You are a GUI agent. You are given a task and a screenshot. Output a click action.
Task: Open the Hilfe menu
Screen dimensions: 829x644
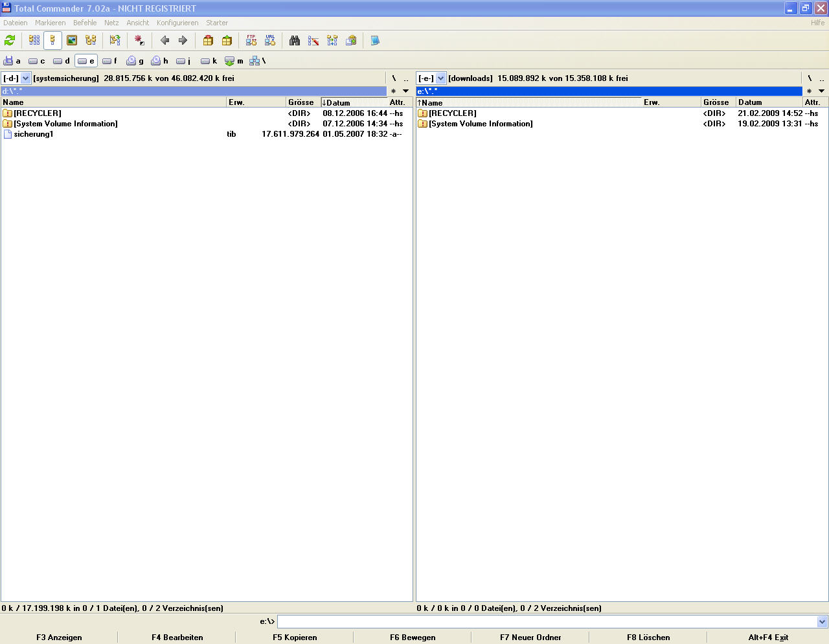pos(817,23)
